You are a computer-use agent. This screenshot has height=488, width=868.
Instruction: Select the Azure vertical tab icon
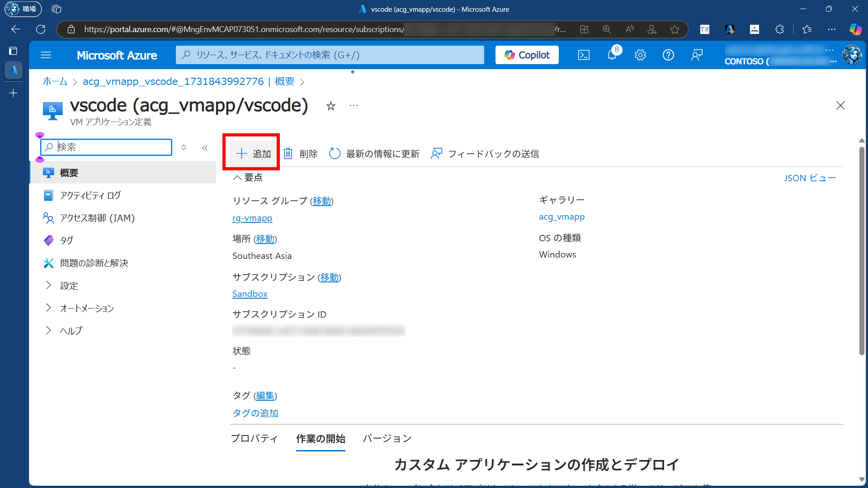(x=14, y=70)
